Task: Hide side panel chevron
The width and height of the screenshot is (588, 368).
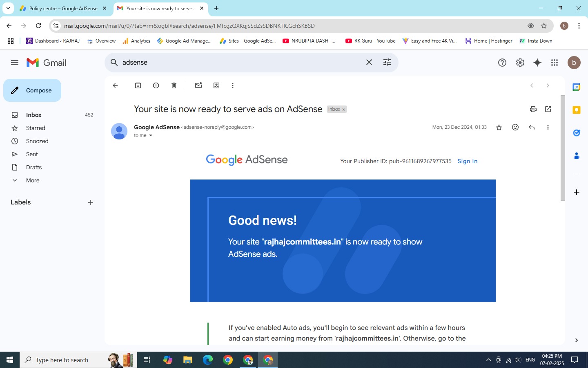Action: point(577,340)
